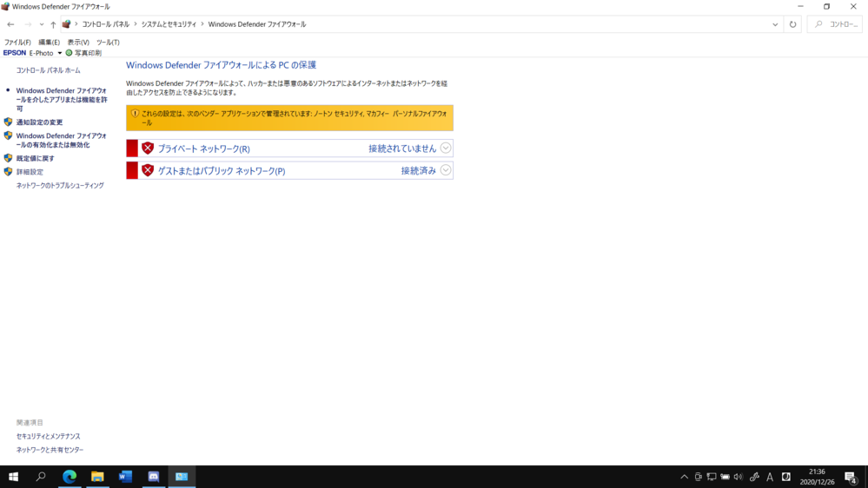The height and width of the screenshot is (488, 868).
Task: Open the EPSON E-Photo dropdown arrow
Action: click(x=60, y=53)
